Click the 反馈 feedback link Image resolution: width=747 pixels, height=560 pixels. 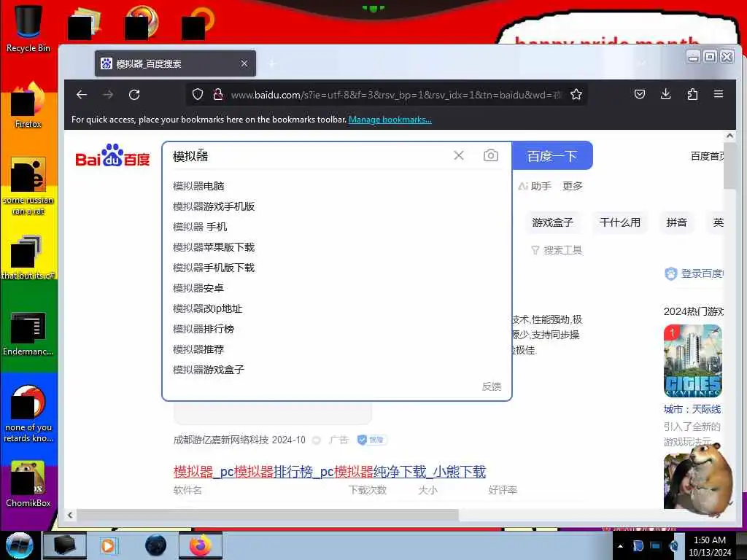[492, 386]
